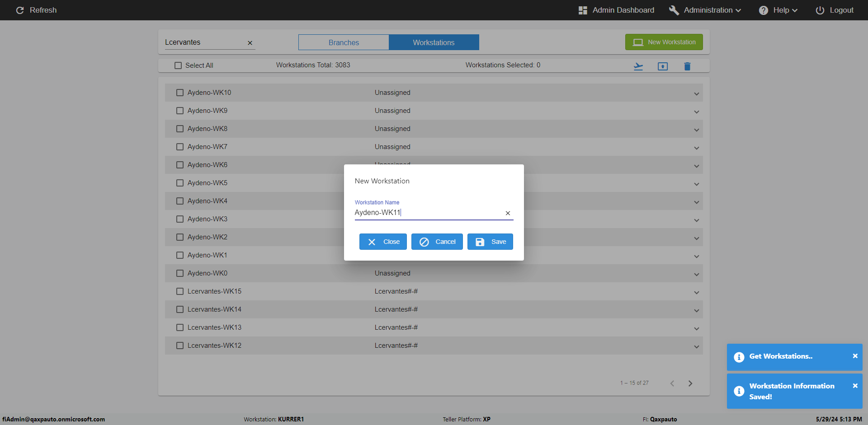The height and width of the screenshot is (425, 868).
Task: Click the Refresh icon in top bar
Action: point(20,10)
